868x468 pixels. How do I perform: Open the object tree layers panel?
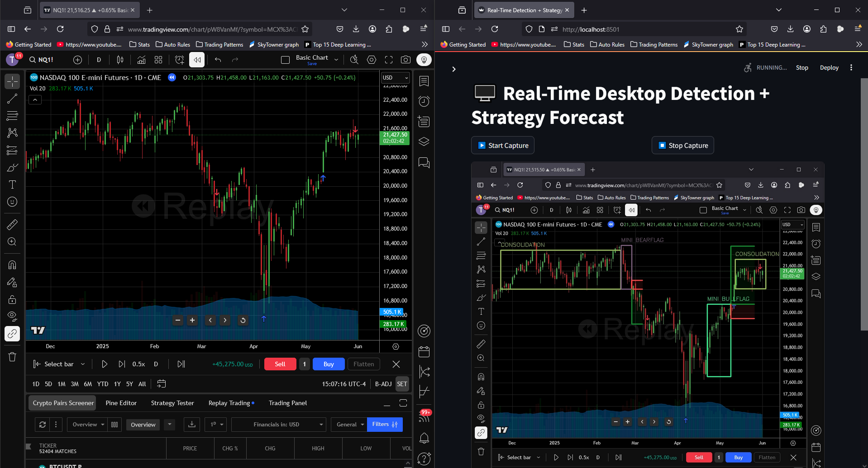[424, 142]
